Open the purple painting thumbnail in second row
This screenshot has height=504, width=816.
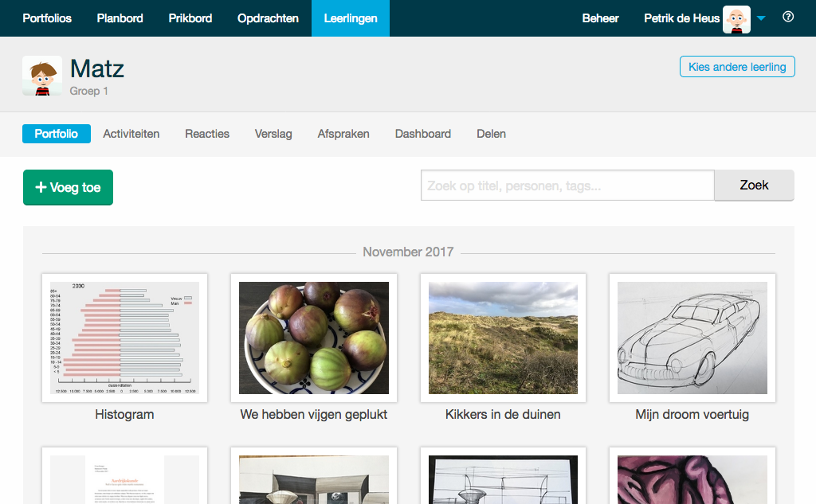pos(692,476)
